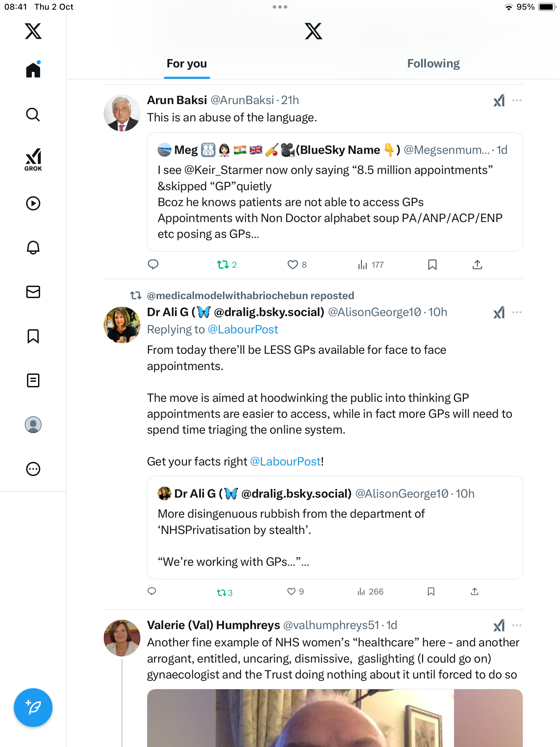Viewport: 560px width, 747px height.
Task: Open Notifications bell in sidebar
Action: tap(33, 247)
